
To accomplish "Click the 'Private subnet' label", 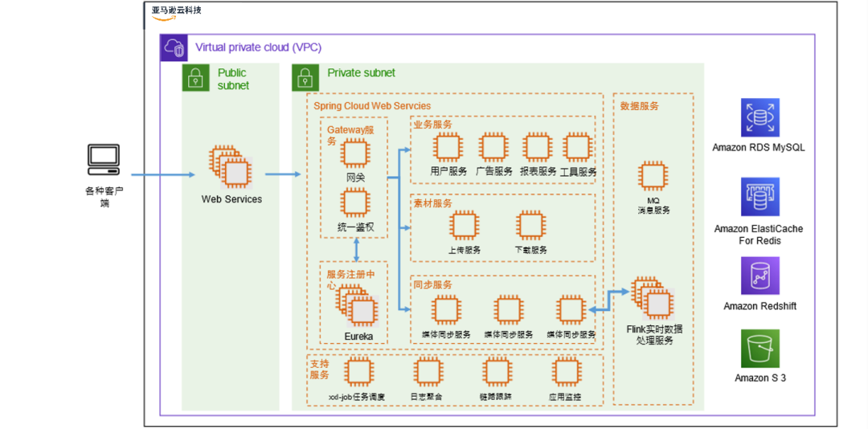I will point(362,72).
